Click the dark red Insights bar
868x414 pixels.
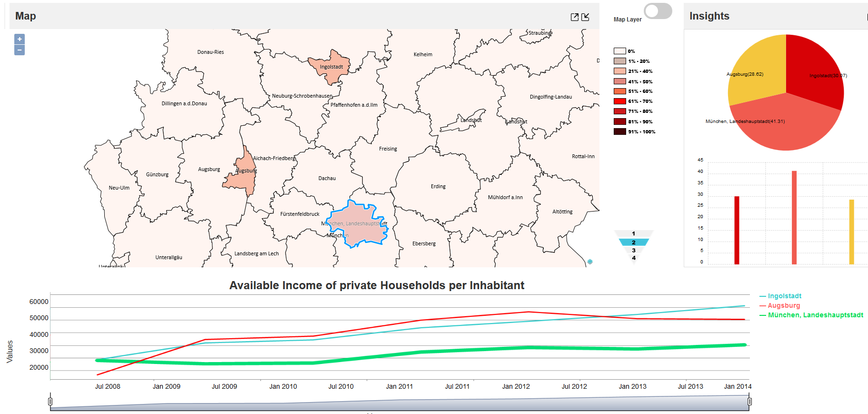[x=737, y=230]
